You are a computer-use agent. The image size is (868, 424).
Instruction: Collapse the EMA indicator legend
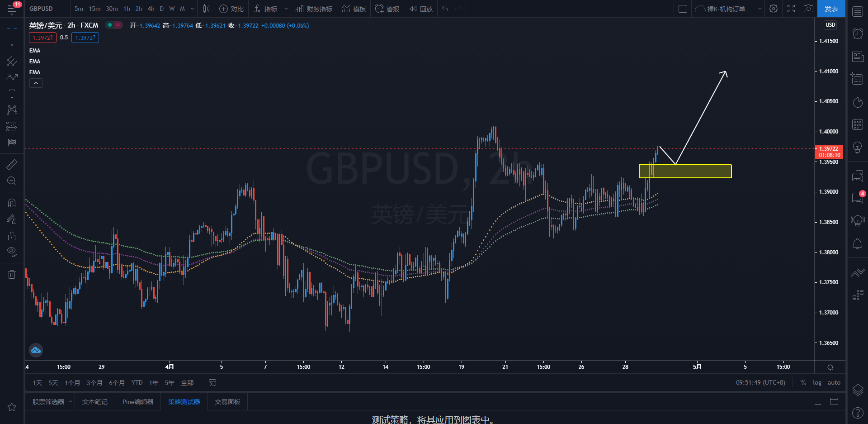[36, 83]
